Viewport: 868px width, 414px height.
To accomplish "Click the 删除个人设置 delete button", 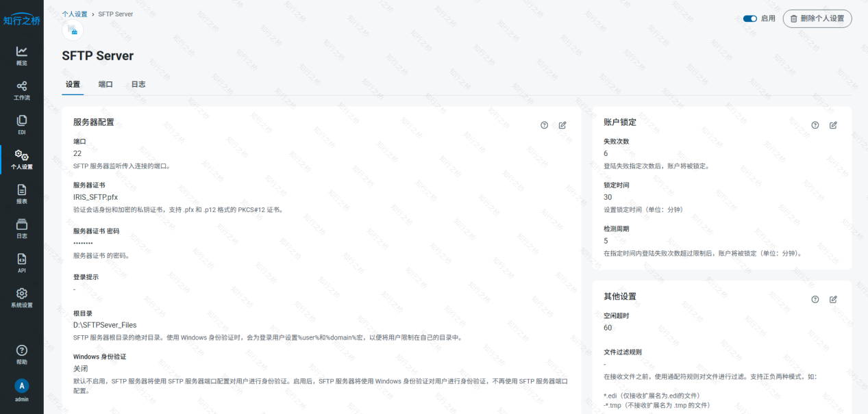I will click(x=817, y=18).
